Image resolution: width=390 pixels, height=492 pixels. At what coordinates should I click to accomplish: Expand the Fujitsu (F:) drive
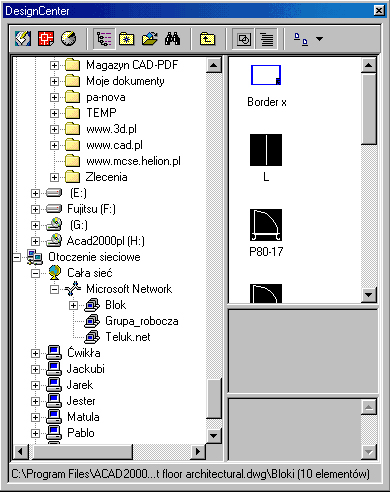pos(35,209)
